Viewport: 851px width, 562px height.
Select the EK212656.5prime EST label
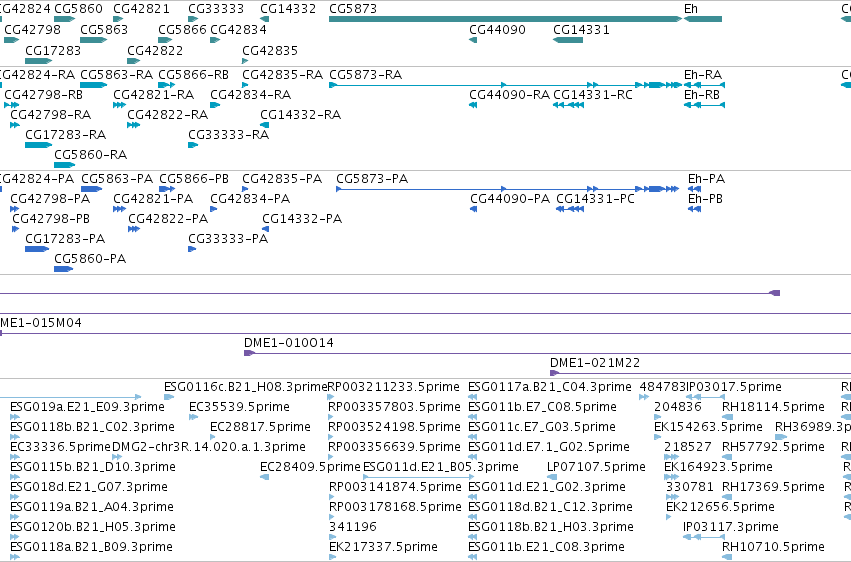(x=720, y=507)
